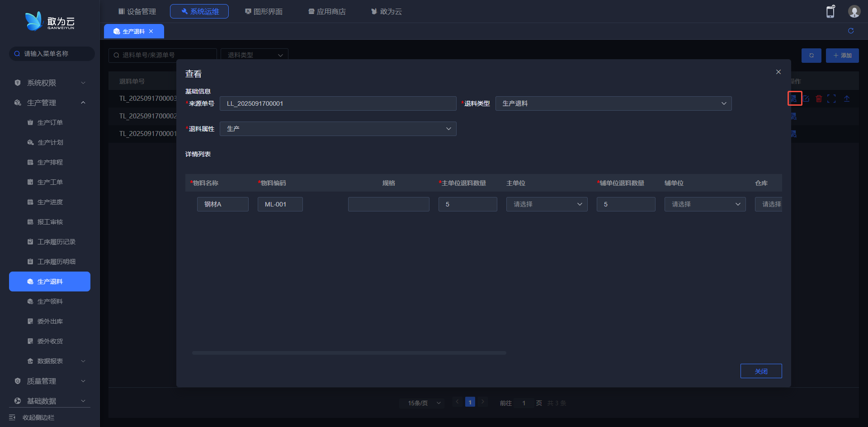This screenshot has height=427, width=868.
Task: Click the upload arrow icon in first row
Action: (847, 99)
